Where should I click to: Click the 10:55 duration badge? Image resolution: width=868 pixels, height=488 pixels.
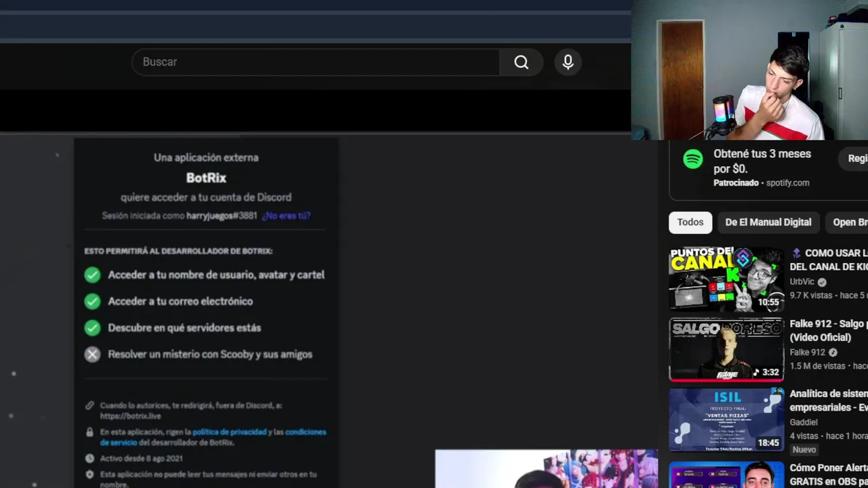pyautogui.click(x=768, y=302)
